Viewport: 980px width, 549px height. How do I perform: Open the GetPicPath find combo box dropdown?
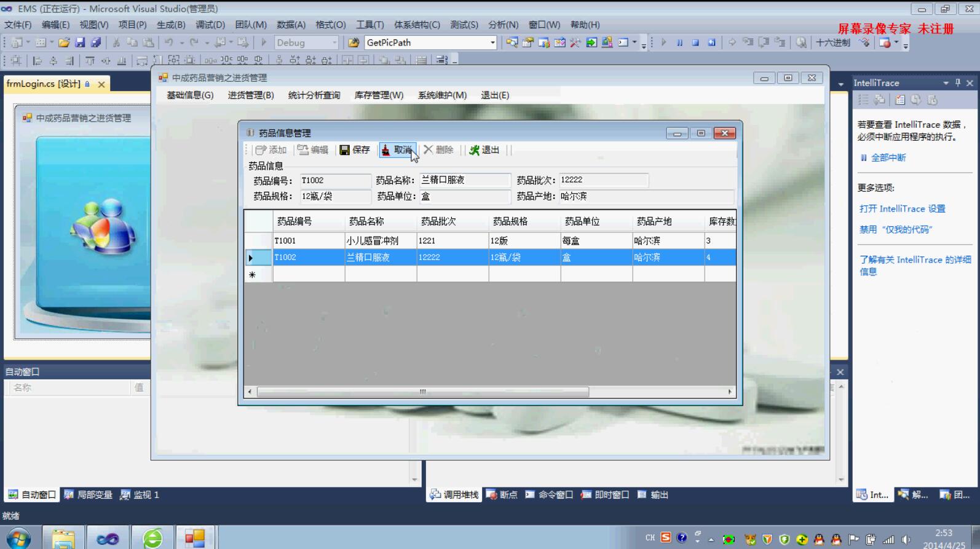[x=492, y=42]
